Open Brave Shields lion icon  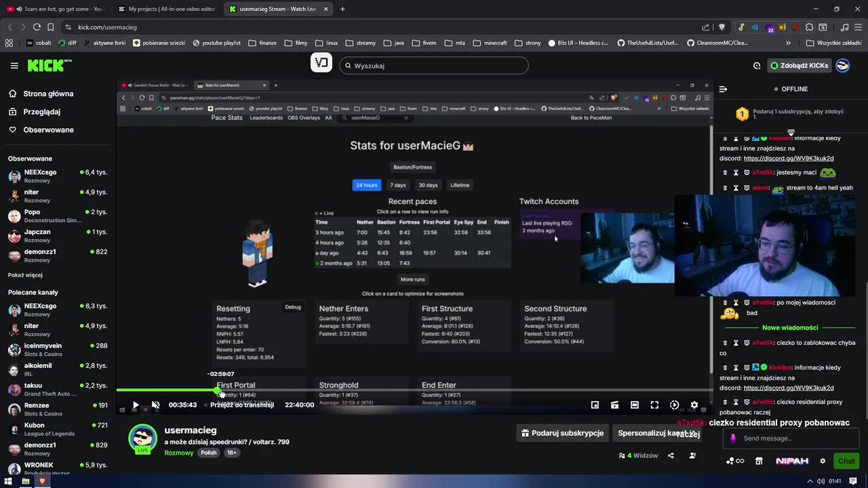(722, 27)
